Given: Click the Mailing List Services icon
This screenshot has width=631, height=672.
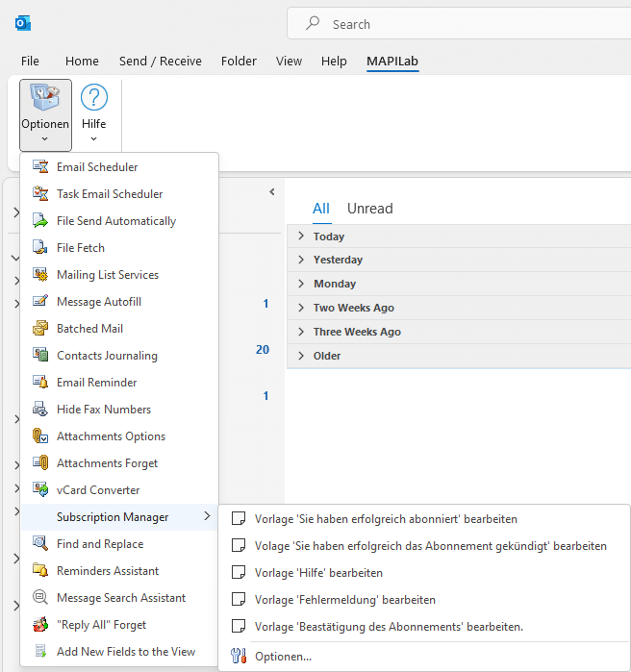Looking at the screenshot, I should 40,274.
